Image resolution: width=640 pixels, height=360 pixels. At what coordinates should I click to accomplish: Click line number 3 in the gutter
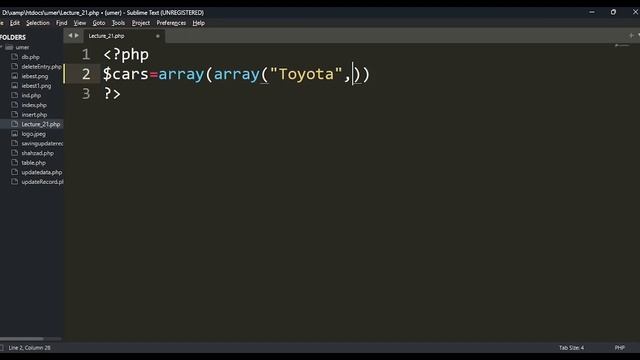(x=86, y=94)
